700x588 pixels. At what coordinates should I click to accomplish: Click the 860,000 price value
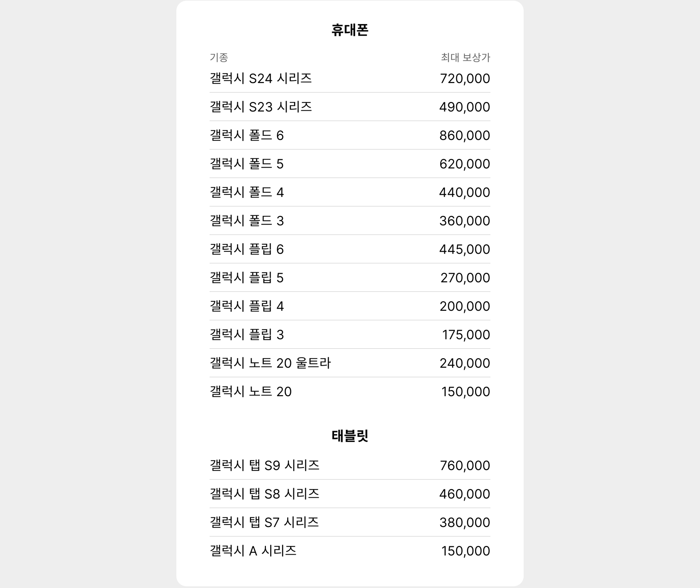pyautogui.click(x=465, y=135)
